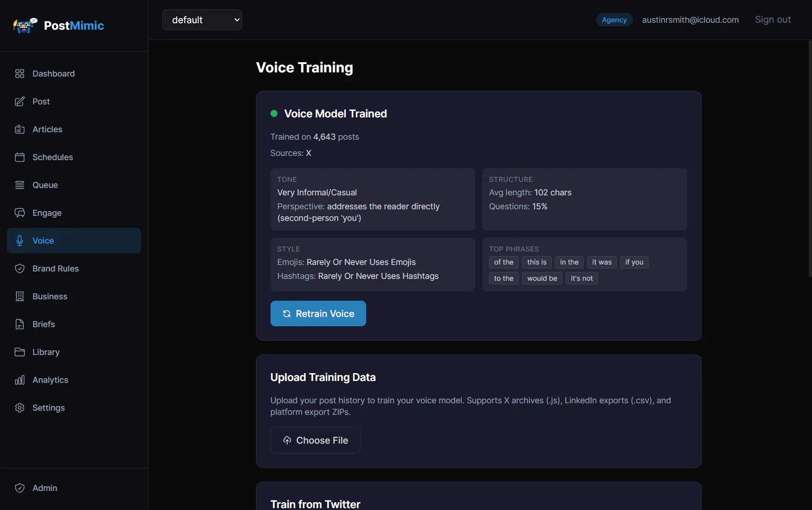Image resolution: width=812 pixels, height=510 pixels.
Task: Click the 'Upload Training Data' heading
Action: pos(323,377)
